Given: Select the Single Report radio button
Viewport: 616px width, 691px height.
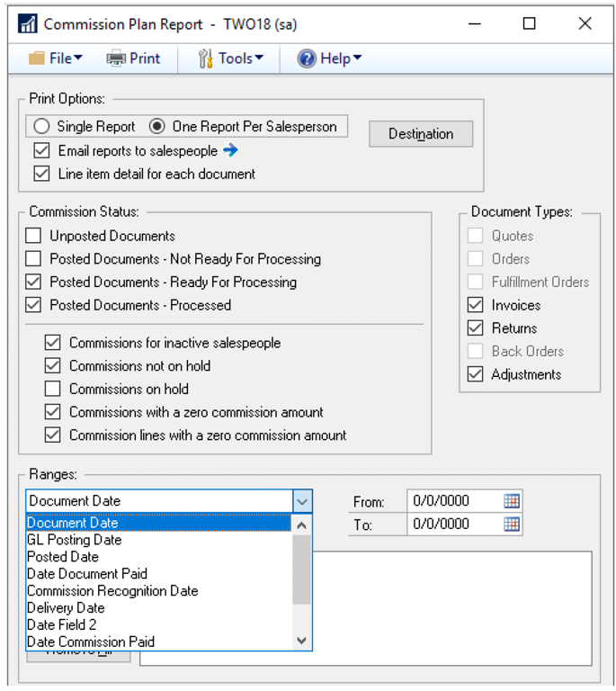Looking at the screenshot, I should pyautogui.click(x=41, y=127).
